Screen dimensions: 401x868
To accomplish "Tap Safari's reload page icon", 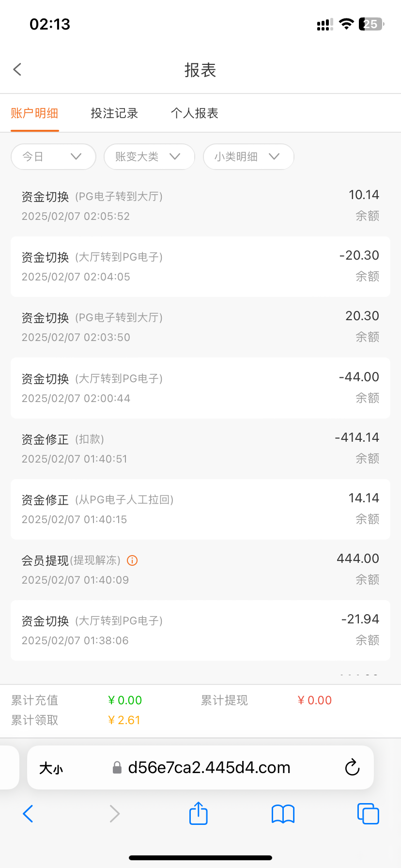I will (352, 768).
